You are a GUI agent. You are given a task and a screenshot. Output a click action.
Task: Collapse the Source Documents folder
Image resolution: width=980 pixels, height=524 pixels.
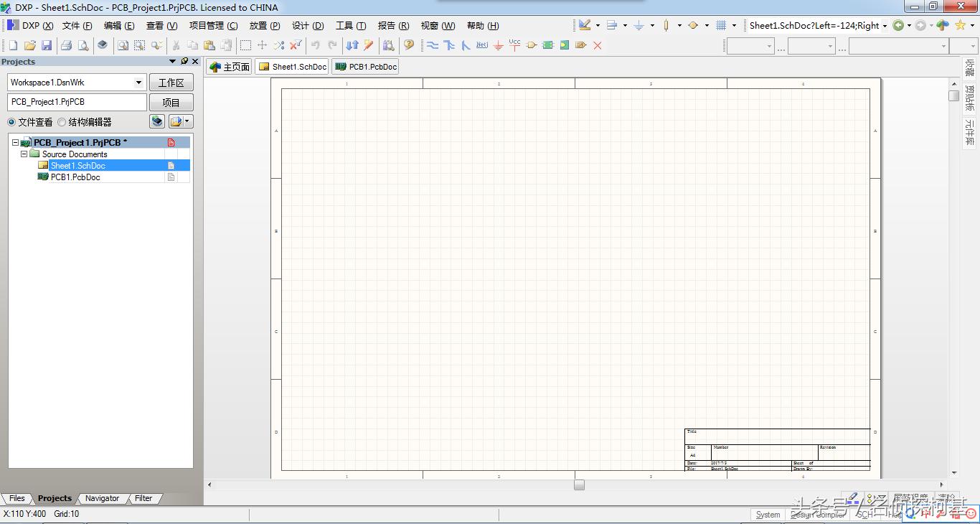coord(24,154)
